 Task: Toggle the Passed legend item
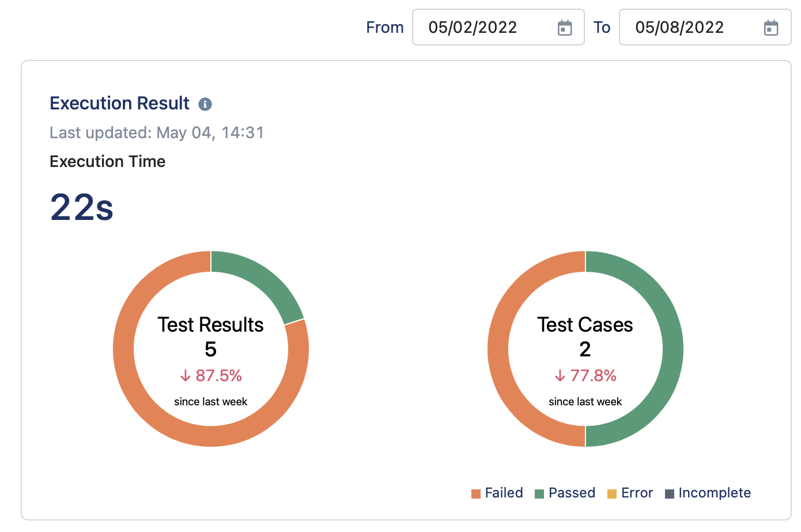[565, 493]
